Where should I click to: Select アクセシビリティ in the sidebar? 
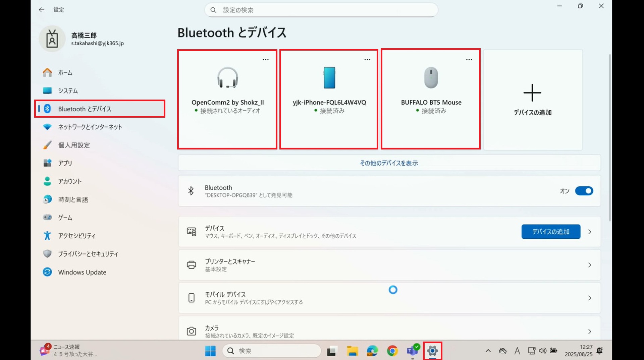point(77,236)
